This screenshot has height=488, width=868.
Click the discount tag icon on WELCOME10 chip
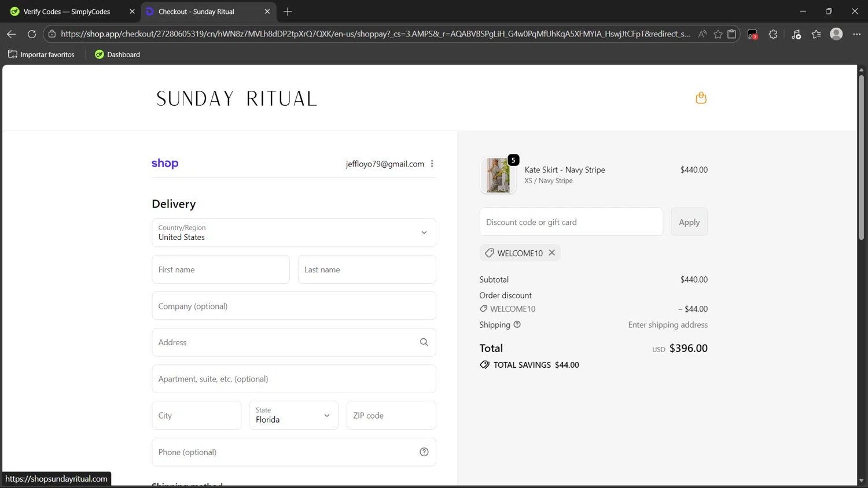(490, 253)
